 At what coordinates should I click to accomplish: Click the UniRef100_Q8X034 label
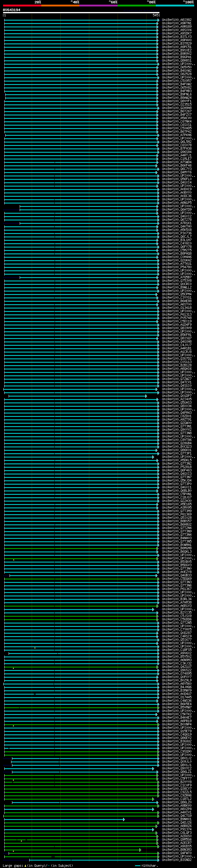[x=177, y=406]
